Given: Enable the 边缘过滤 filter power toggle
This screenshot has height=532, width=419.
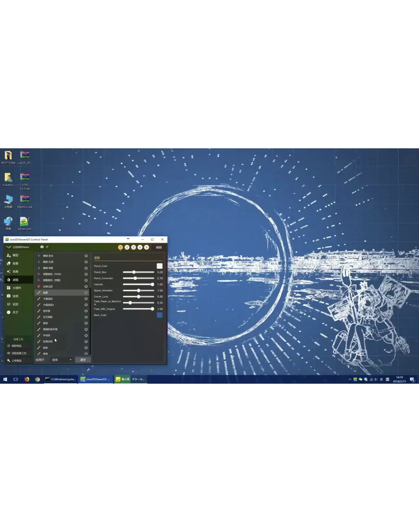Looking at the screenshot, I should [86, 286].
